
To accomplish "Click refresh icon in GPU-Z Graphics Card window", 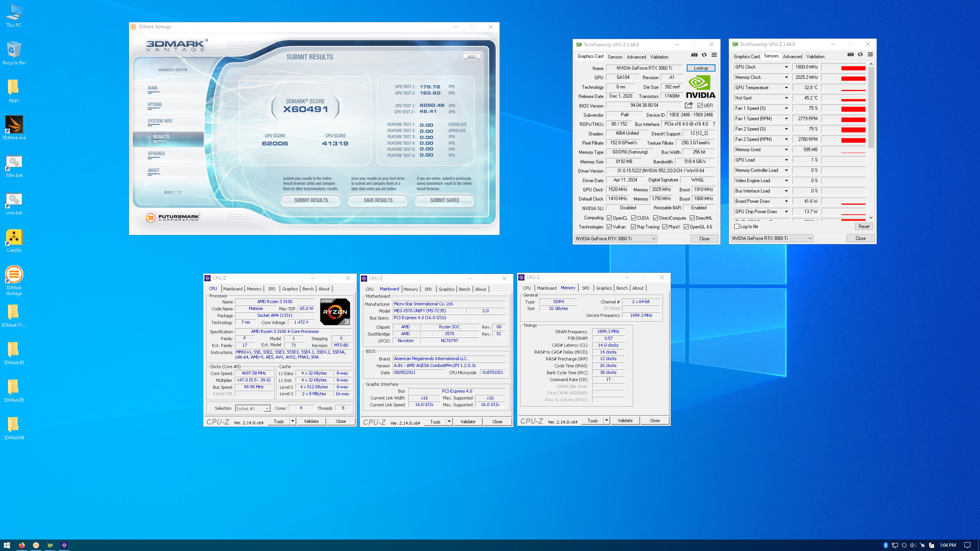I will [704, 55].
